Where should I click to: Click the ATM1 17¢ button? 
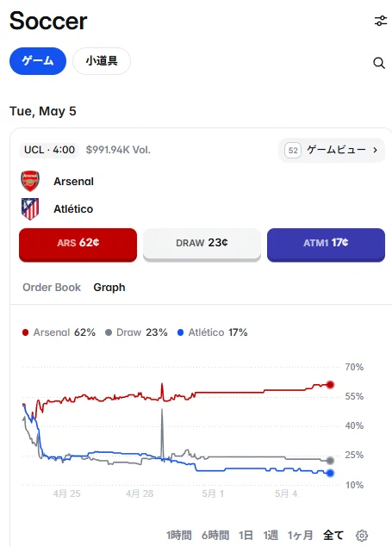point(326,245)
